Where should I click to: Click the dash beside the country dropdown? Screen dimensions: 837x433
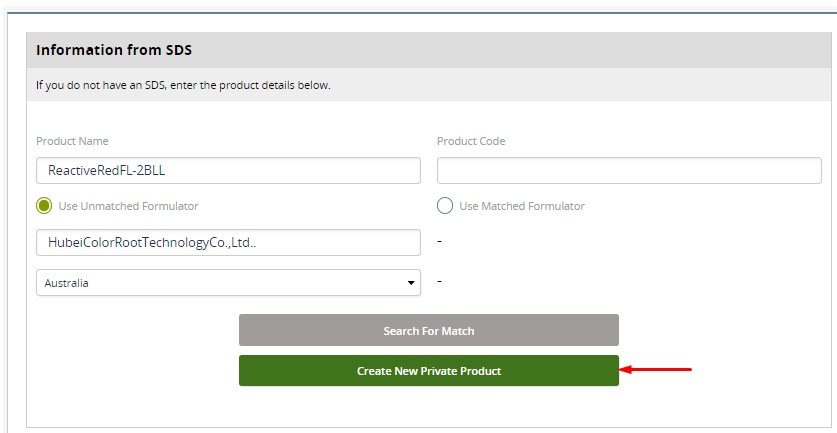pos(440,282)
